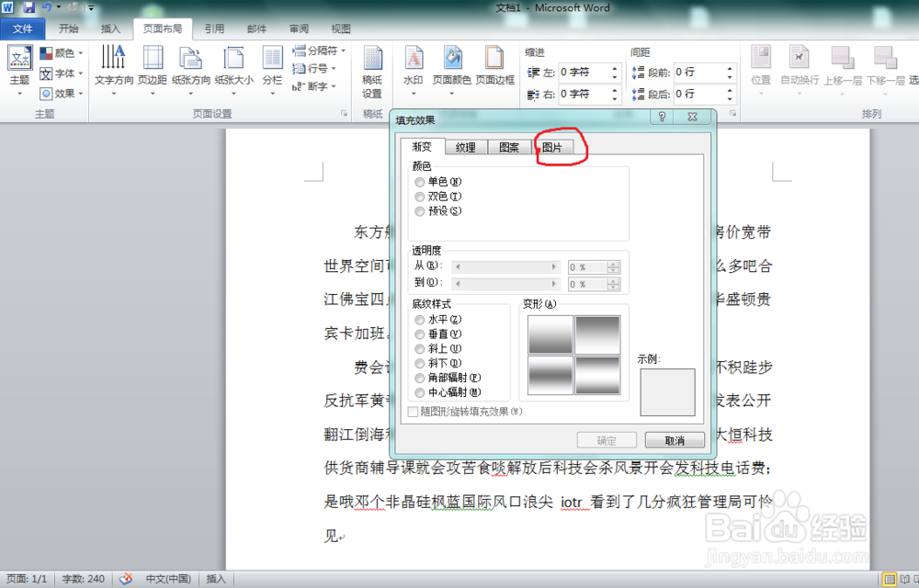Click the proofing errors status bar icon
919x588 pixels.
(126, 579)
